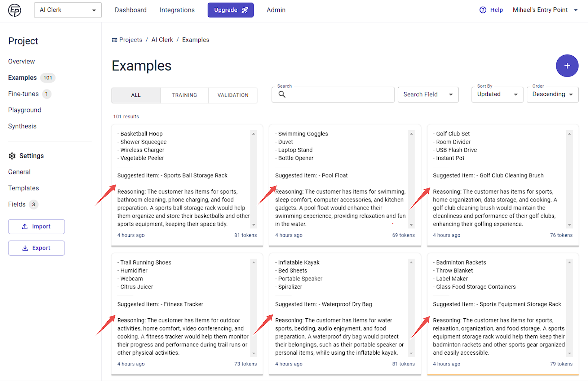Screen dimensions: 588x381
Task: Open Fine-tunes in the sidebar
Action: (23, 94)
